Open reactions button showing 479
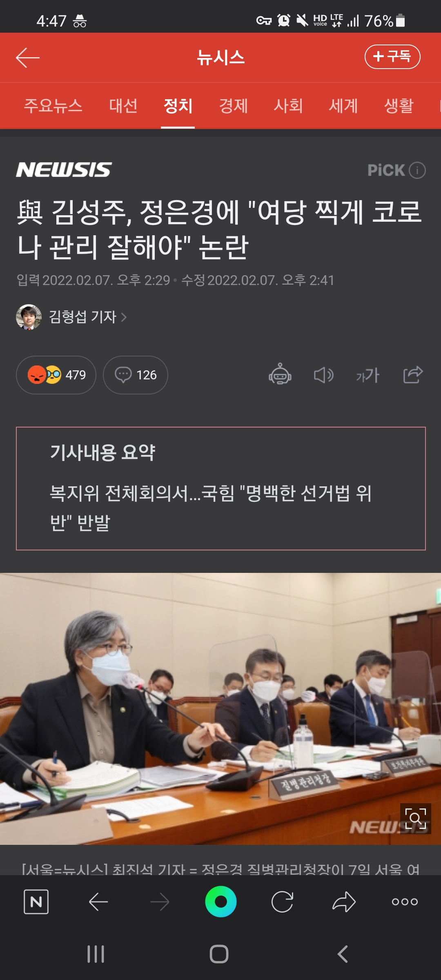 (56, 375)
